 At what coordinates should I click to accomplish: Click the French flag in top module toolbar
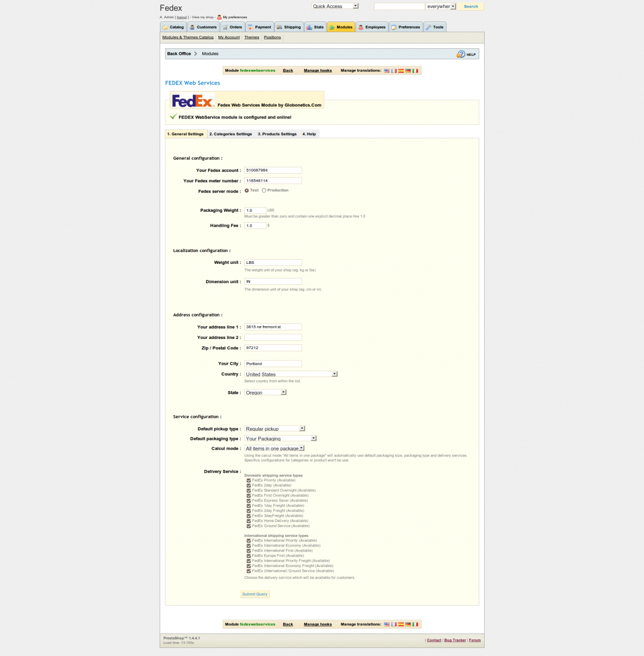(x=394, y=71)
